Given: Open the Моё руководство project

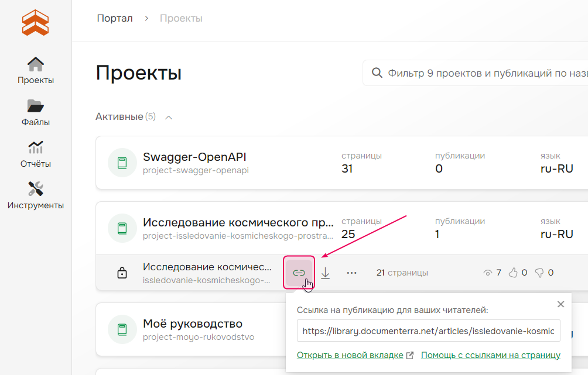Looking at the screenshot, I should (193, 323).
